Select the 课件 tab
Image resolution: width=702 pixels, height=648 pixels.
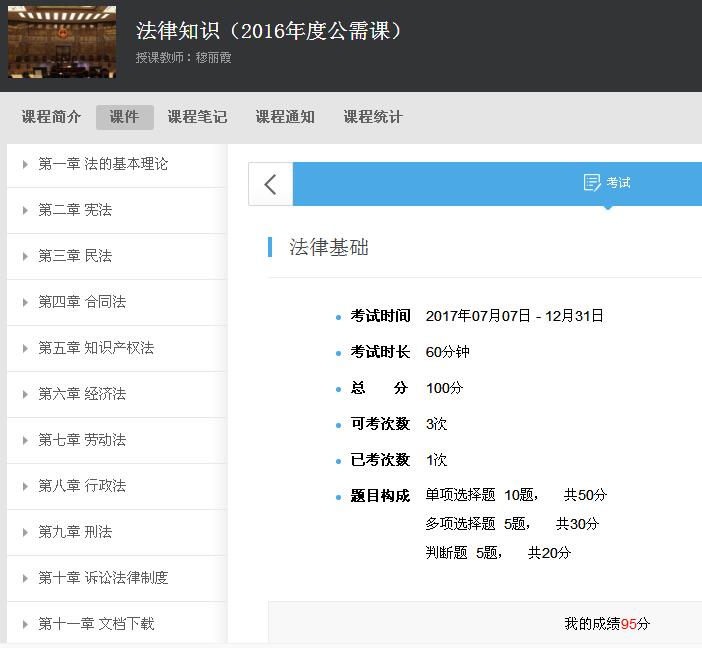click(124, 117)
